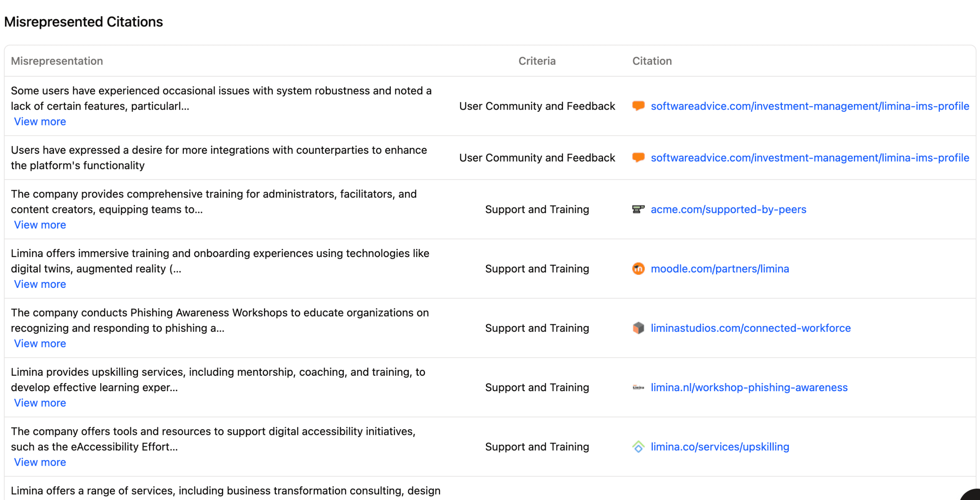
Task: Click the Moodle favicon icon
Action: tap(638, 269)
